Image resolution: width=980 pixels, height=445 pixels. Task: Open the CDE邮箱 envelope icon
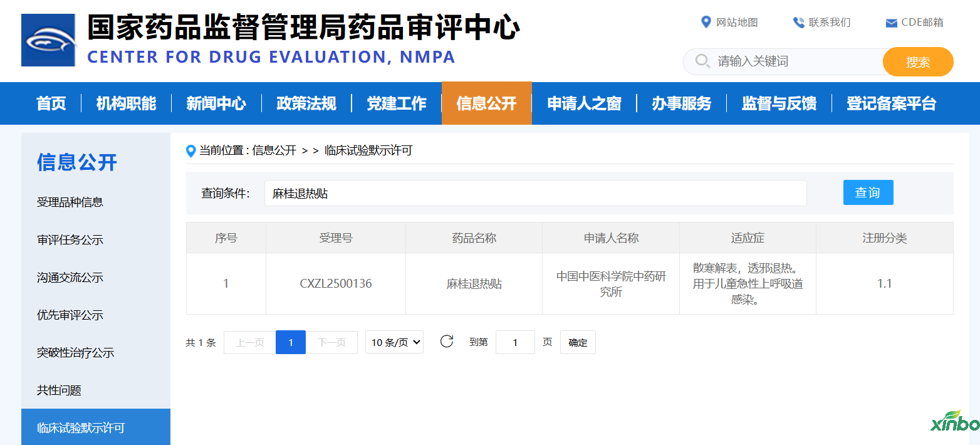pos(891,23)
